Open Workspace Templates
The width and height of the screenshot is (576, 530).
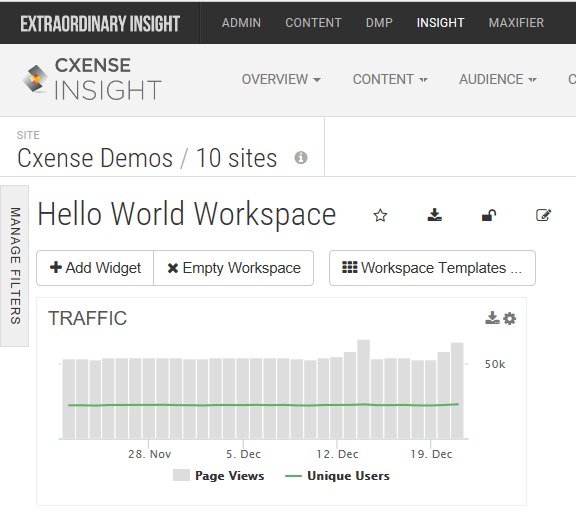pyautogui.click(x=432, y=268)
